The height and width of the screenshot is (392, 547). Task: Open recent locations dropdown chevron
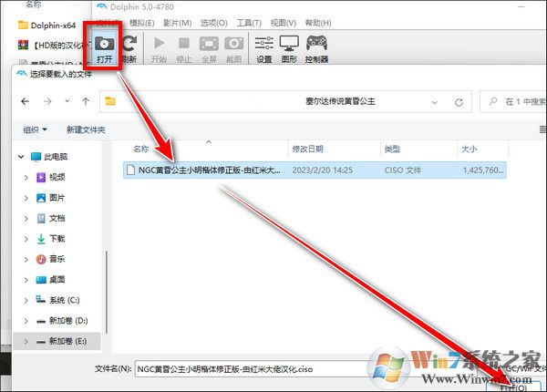[x=67, y=101]
